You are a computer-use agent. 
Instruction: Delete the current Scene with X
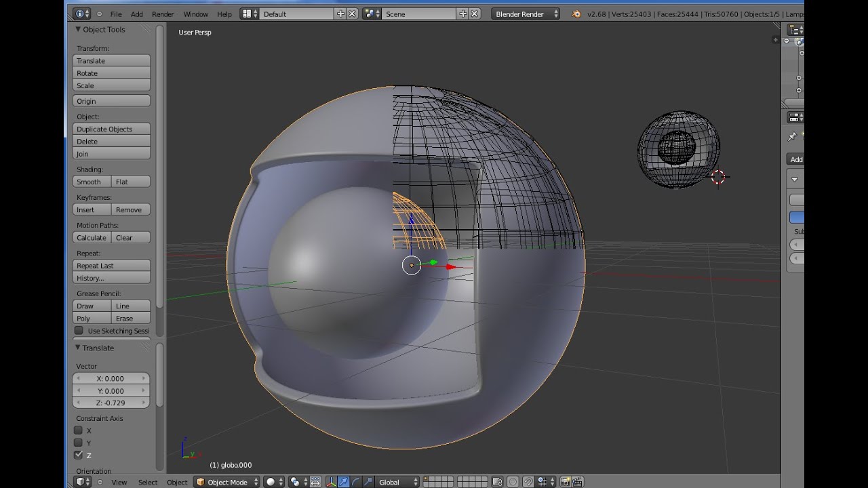475,14
